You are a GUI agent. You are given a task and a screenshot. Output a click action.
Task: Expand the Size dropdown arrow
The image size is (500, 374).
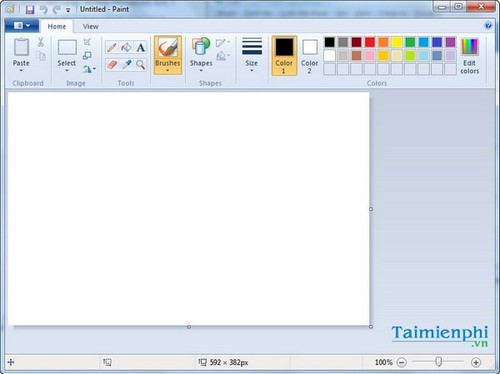pos(252,70)
